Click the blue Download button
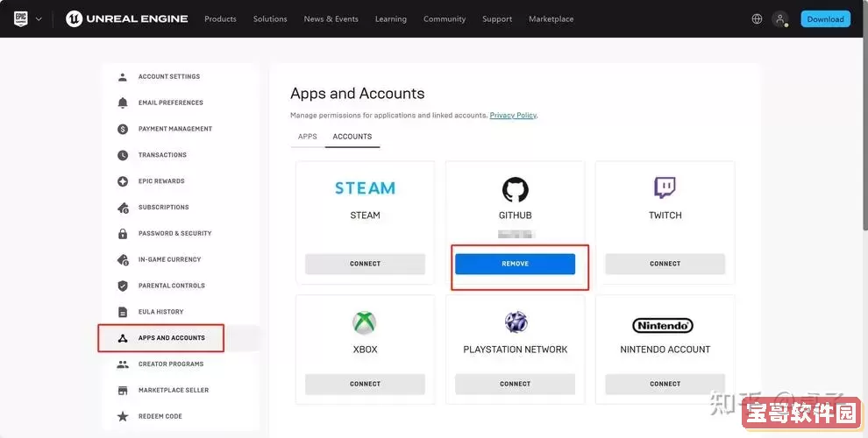 pos(825,18)
